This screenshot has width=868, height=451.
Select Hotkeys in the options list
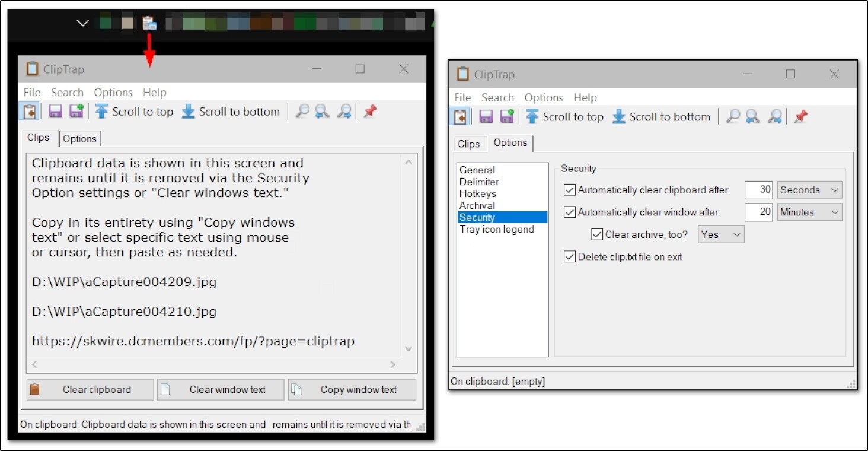(x=478, y=194)
